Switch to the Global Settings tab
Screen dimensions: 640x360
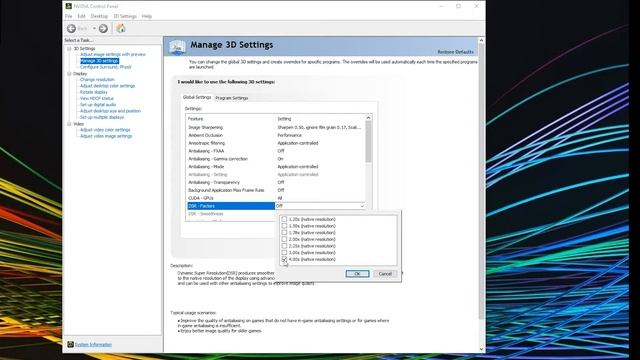(197, 98)
